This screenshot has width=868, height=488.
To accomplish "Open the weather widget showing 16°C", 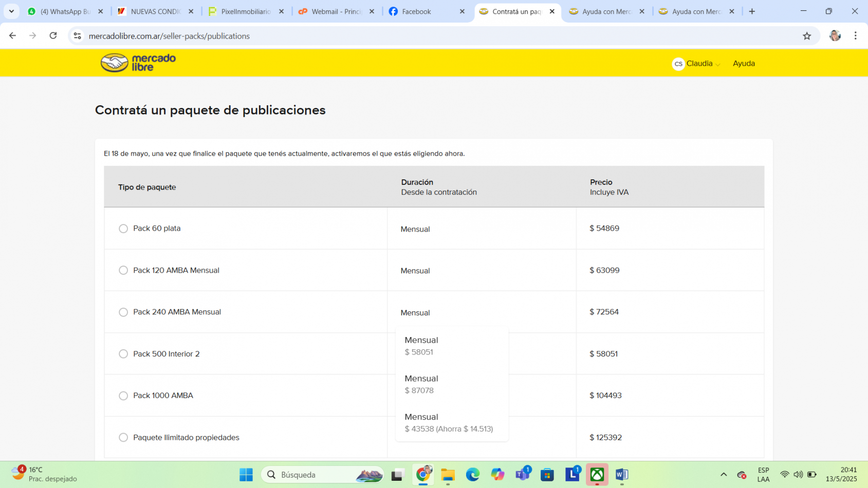I will tap(44, 474).
